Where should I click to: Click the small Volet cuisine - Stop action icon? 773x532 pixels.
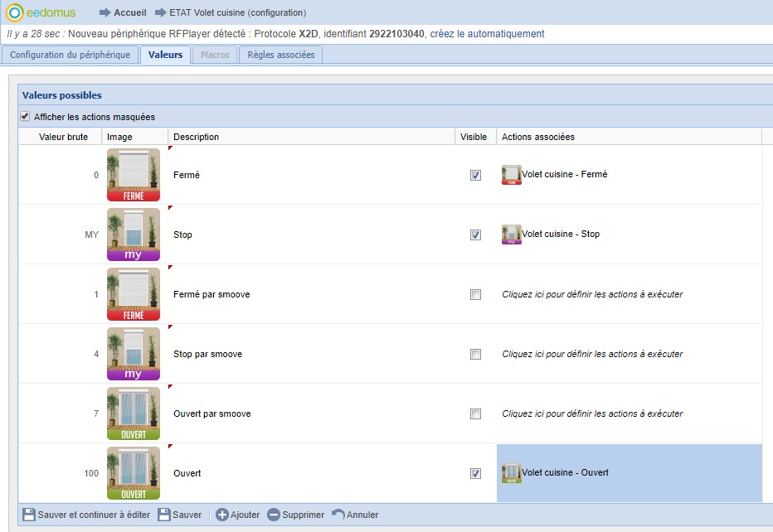511,235
